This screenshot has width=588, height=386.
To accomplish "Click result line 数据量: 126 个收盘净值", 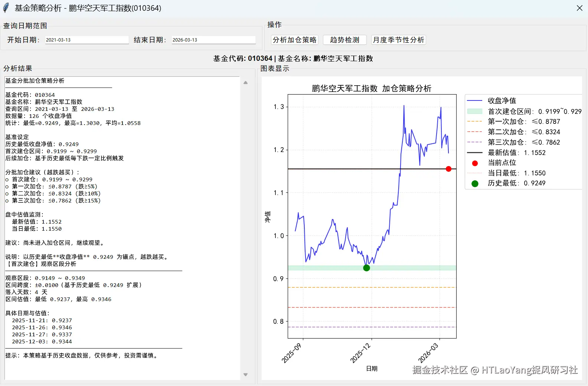I will pos(39,116).
